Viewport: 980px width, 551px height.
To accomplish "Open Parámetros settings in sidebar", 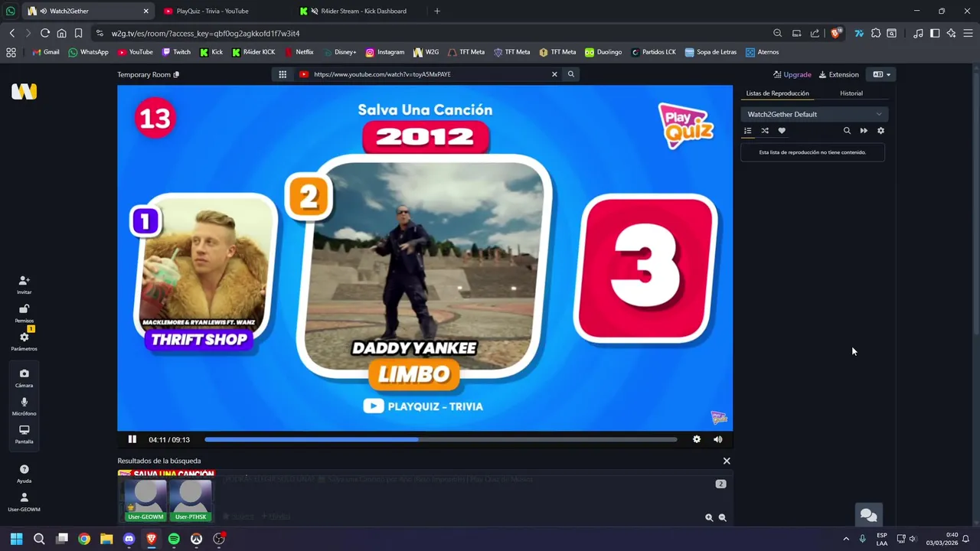I will click(x=24, y=341).
